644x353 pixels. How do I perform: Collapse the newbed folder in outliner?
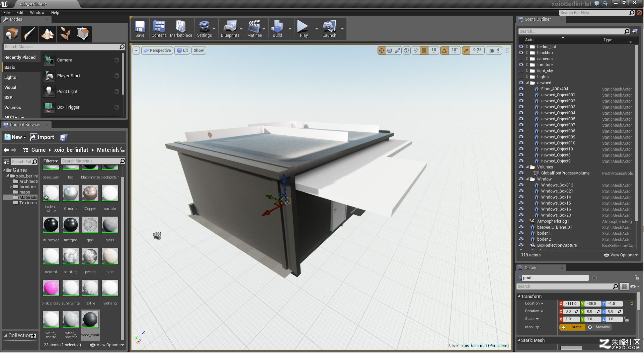coord(528,83)
